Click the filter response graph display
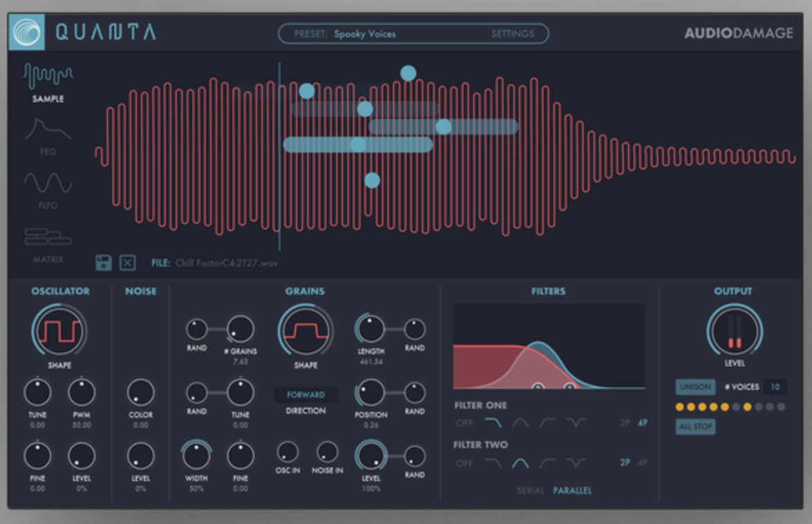 pyautogui.click(x=549, y=347)
